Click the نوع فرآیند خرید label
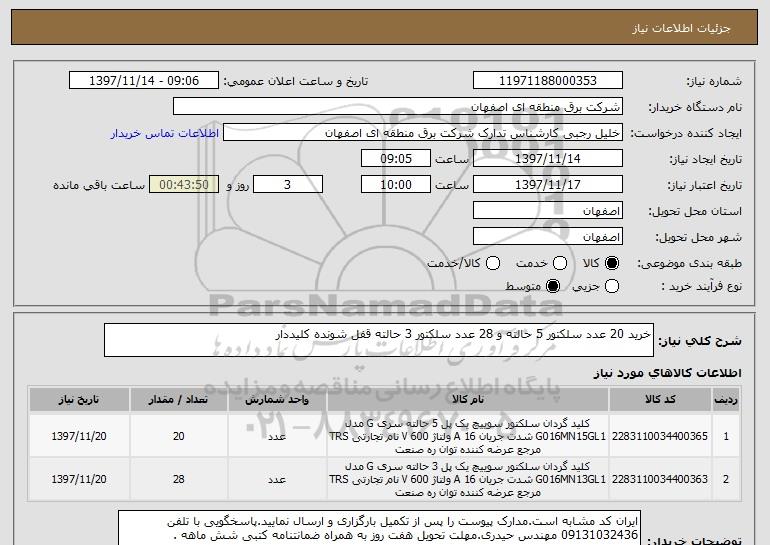This screenshot has width=770, height=545. coord(701,286)
